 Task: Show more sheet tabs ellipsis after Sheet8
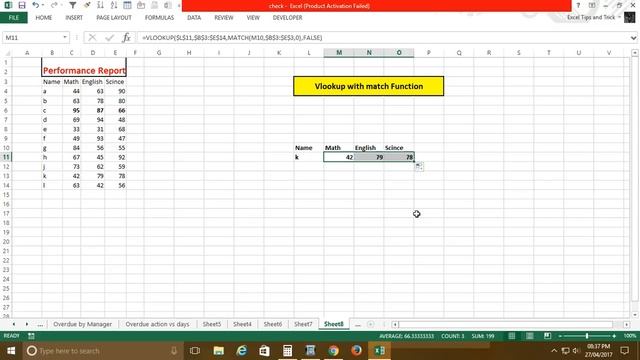tap(358, 324)
